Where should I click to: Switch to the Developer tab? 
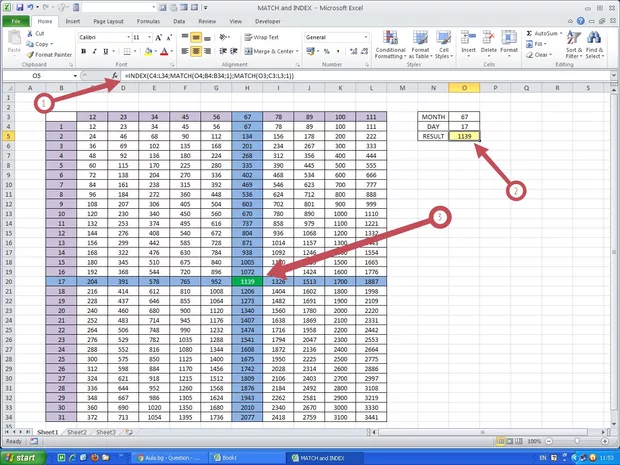pyautogui.click(x=268, y=21)
